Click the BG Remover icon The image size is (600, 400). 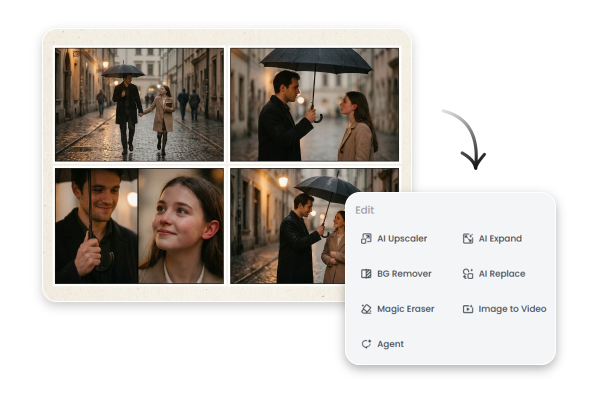click(366, 274)
